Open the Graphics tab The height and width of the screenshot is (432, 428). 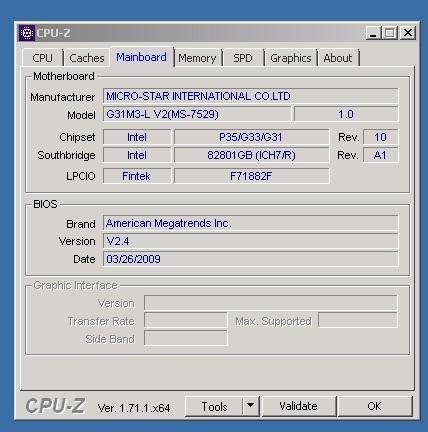291,58
